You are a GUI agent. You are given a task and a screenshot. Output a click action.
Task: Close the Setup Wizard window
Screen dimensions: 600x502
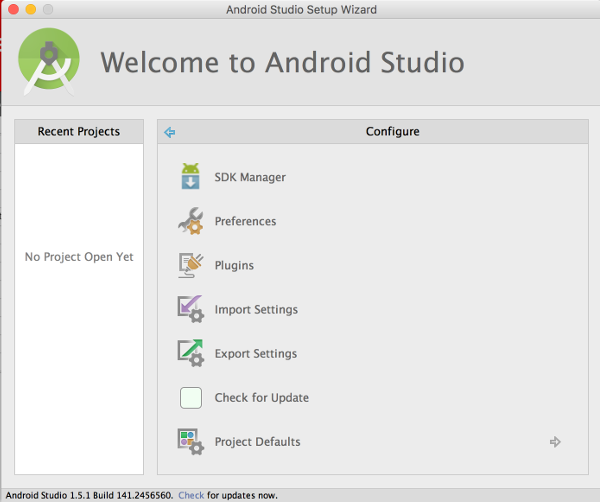13,9
